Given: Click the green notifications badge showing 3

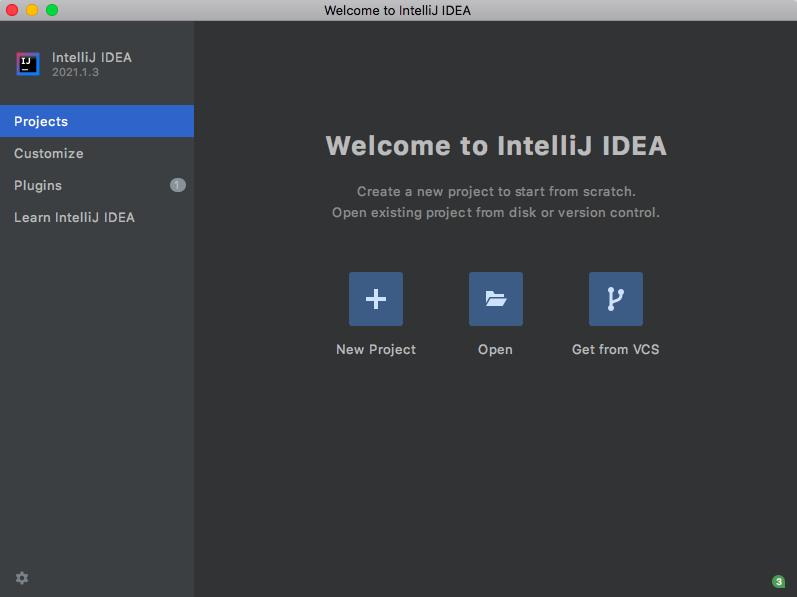Looking at the screenshot, I should pos(778,581).
